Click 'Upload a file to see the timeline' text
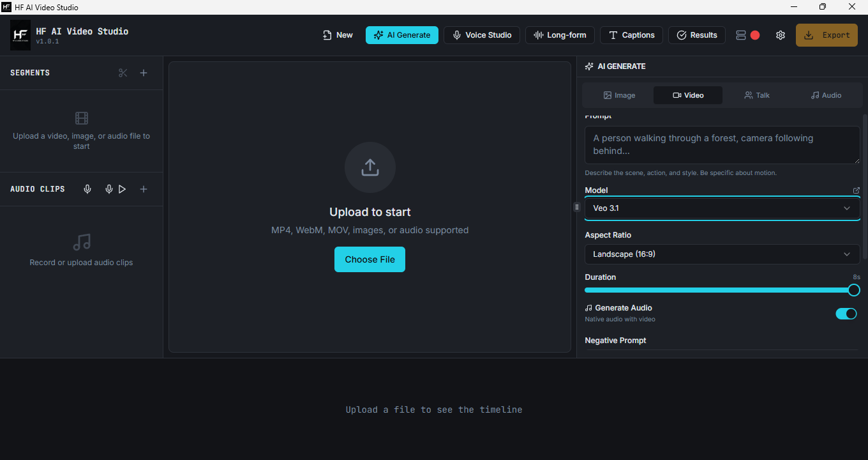This screenshot has width=868, height=460. (x=434, y=410)
